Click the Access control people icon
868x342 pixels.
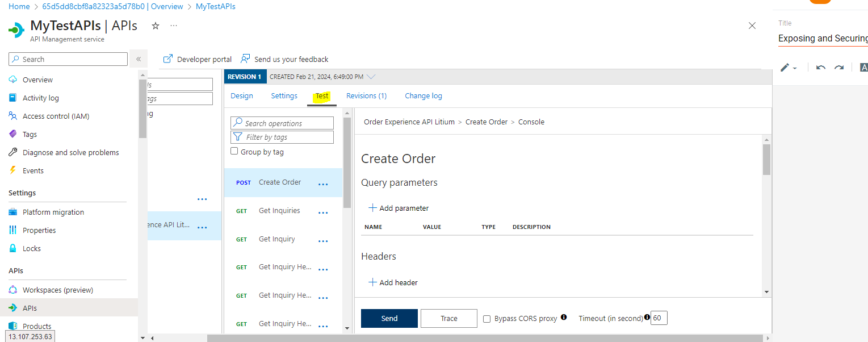pyautogui.click(x=13, y=116)
